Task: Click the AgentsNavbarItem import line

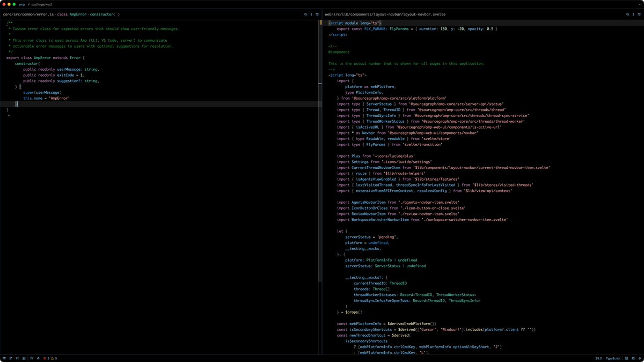Action: pyautogui.click(x=398, y=202)
